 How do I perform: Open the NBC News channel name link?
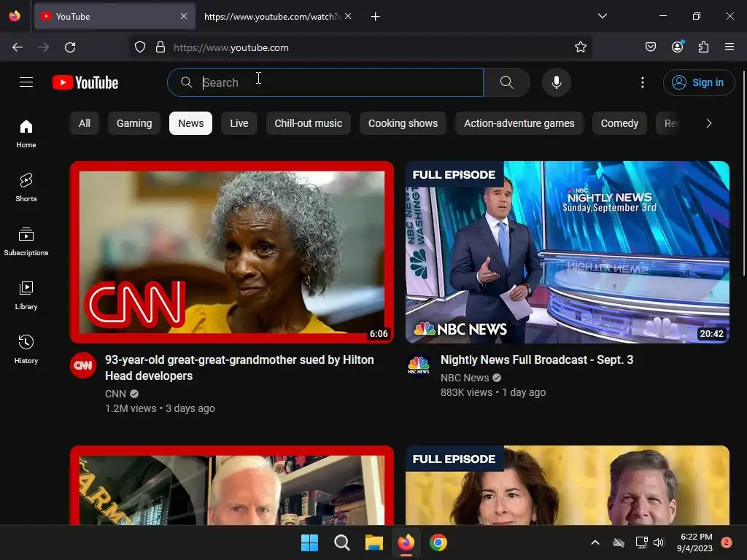[x=465, y=378]
